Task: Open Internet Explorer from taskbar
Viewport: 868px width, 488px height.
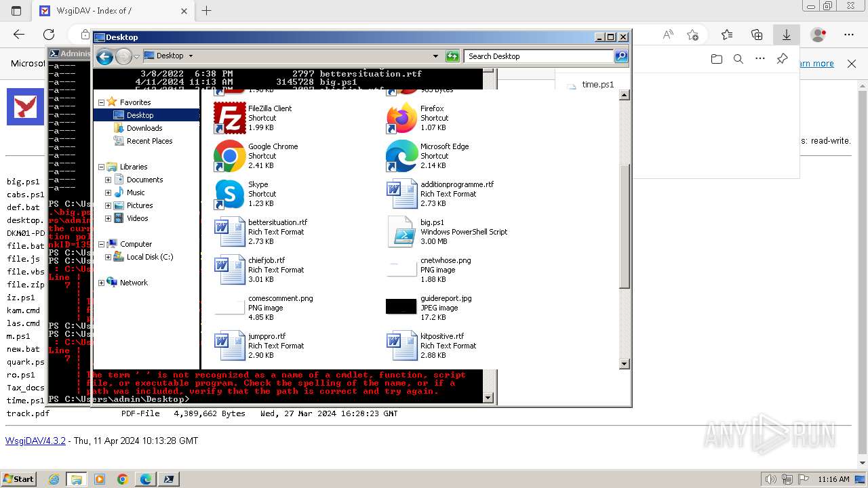Action: [x=54, y=479]
